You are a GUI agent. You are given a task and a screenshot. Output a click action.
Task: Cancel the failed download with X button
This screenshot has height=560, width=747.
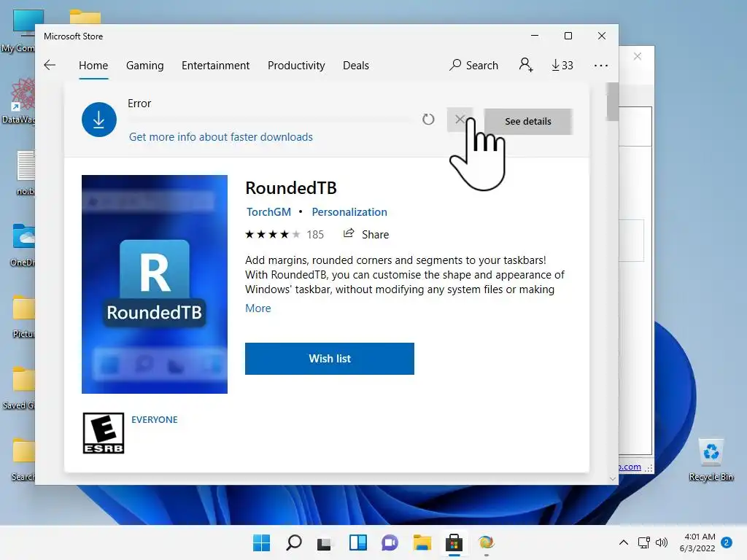pyautogui.click(x=460, y=120)
